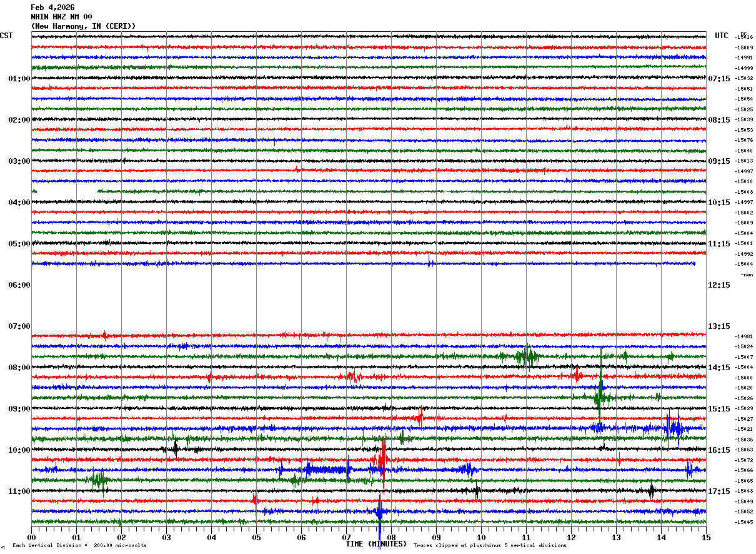The height and width of the screenshot is (554, 756).
Task: Click the Traces clipped footnote text
Action: point(490,546)
